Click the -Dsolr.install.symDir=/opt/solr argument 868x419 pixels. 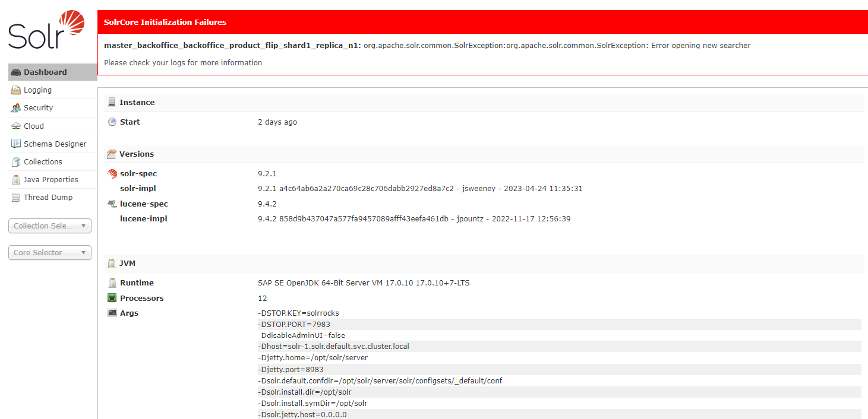click(313, 403)
